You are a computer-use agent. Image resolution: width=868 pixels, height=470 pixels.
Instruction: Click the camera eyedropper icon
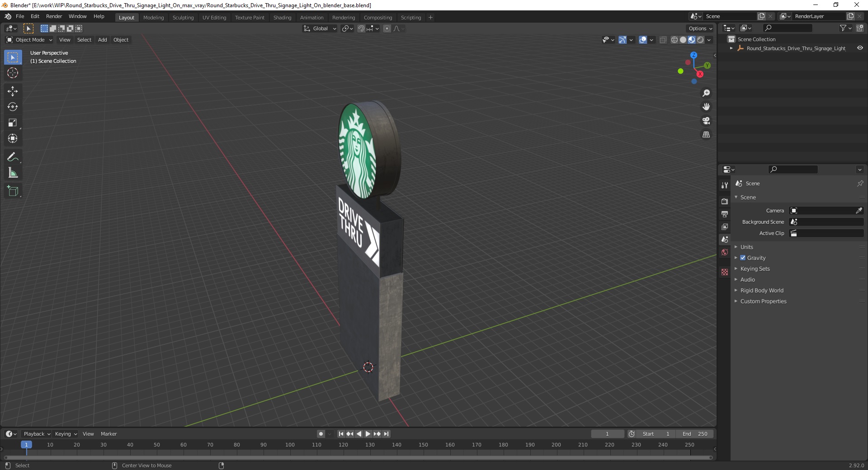click(x=859, y=211)
